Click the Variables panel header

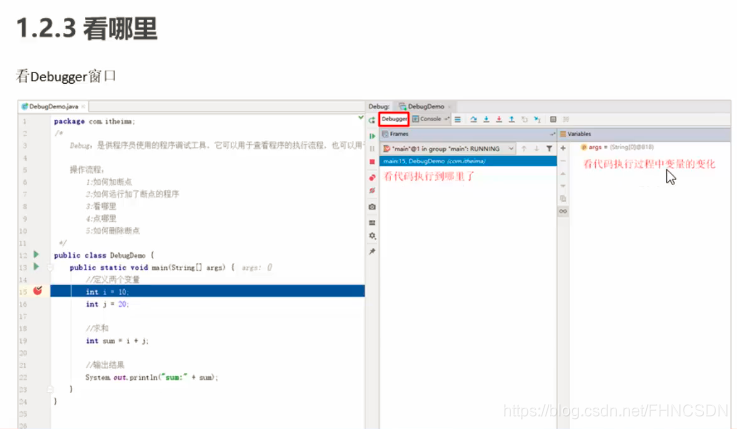click(644, 134)
